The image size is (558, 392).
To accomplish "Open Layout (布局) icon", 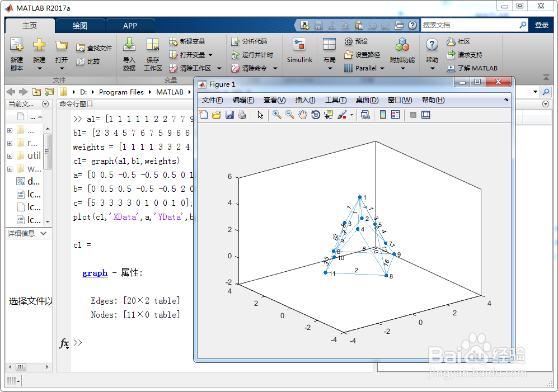I will click(329, 45).
